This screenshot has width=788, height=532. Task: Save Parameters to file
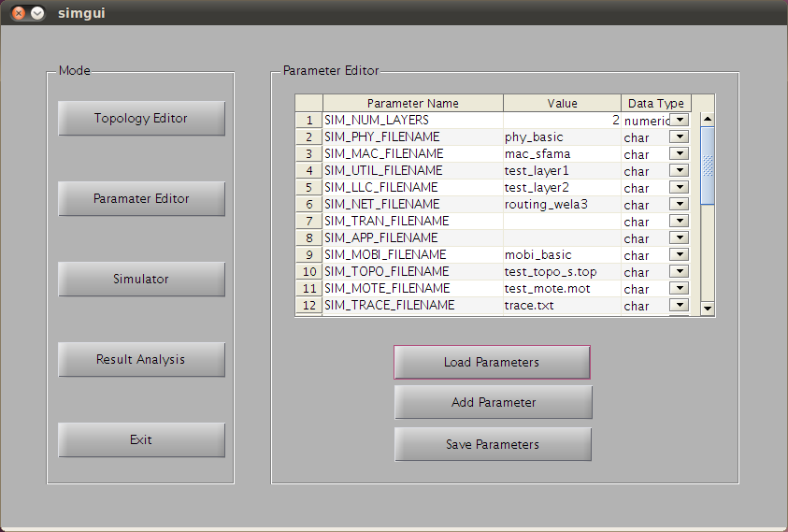(x=493, y=445)
